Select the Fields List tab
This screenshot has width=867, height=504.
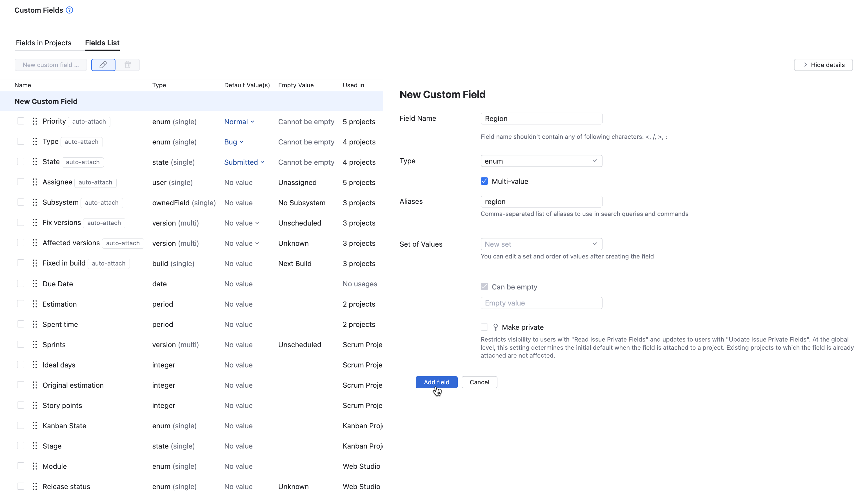(x=102, y=43)
